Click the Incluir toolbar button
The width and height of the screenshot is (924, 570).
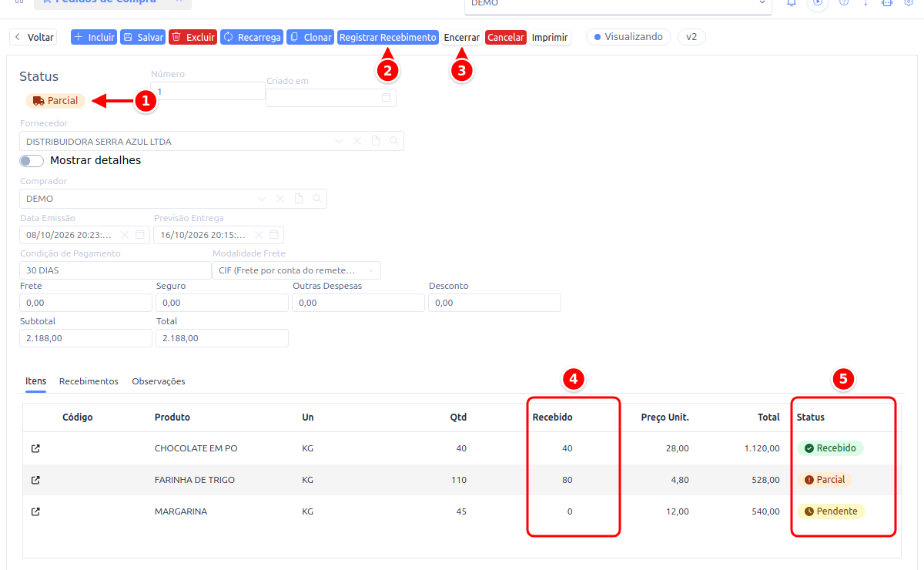pos(94,37)
